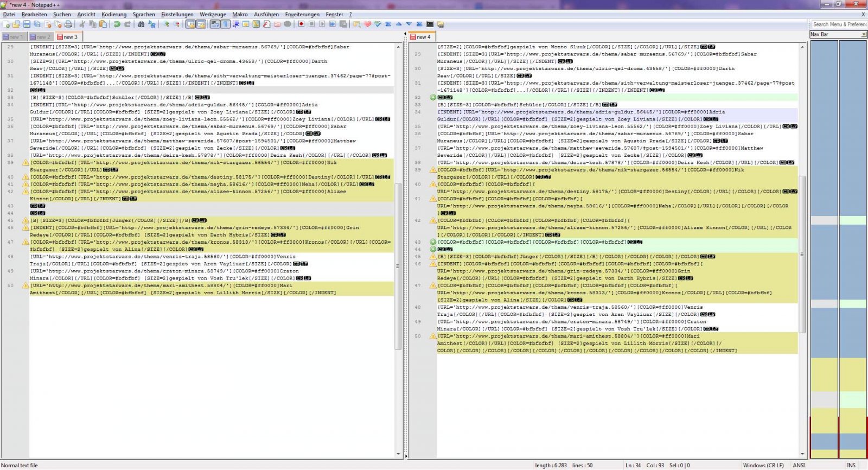Click the black console window icon

coord(430,24)
